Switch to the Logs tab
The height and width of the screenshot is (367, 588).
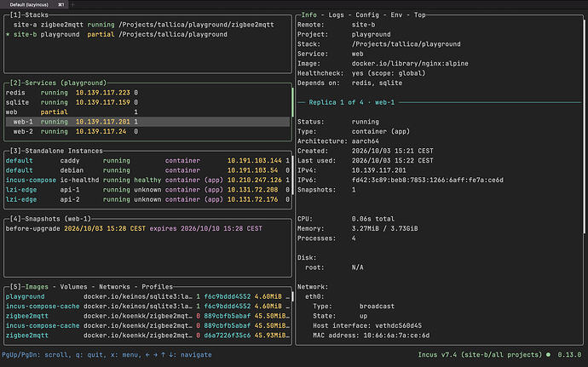click(x=336, y=15)
